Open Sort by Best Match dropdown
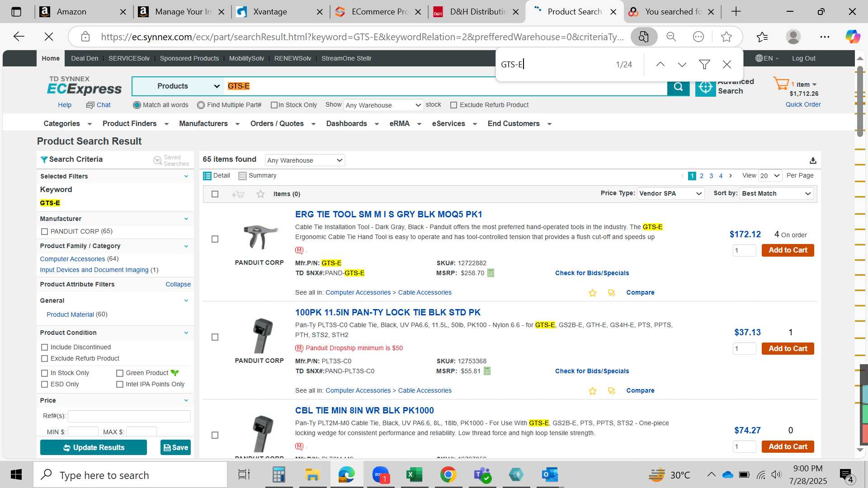 (x=776, y=193)
